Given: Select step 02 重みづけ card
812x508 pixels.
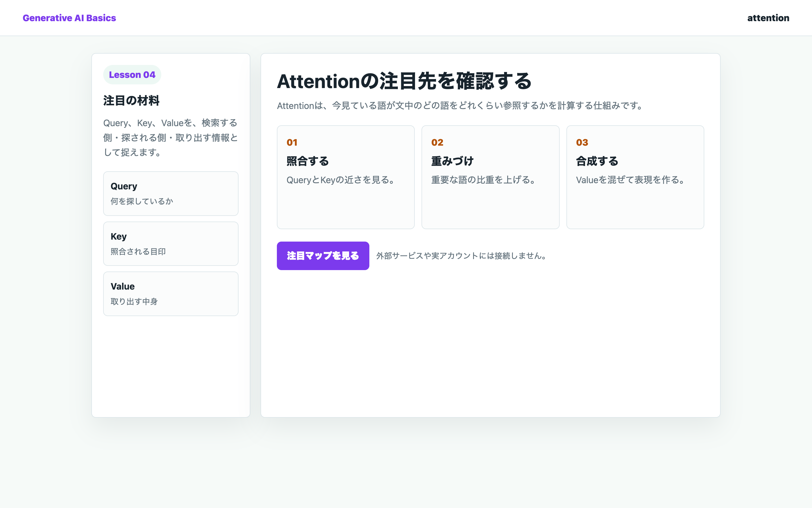Looking at the screenshot, I should pos(490,177).
